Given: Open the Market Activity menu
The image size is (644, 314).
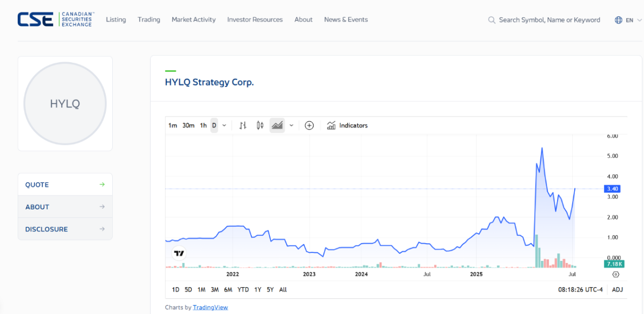Looking at the screenshot, I should pyautogui.click(x=194, y=20).
